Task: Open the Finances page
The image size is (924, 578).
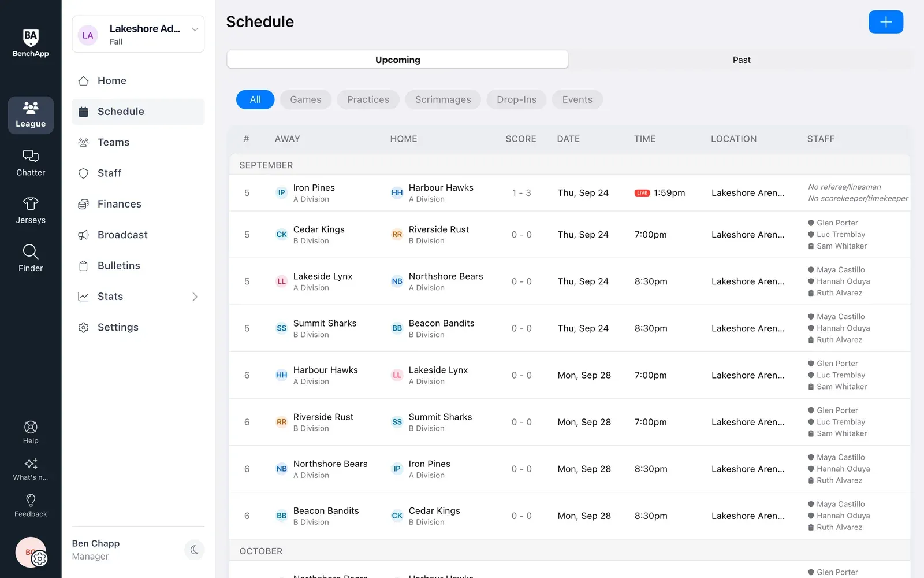Action: [x=138, y=204]
